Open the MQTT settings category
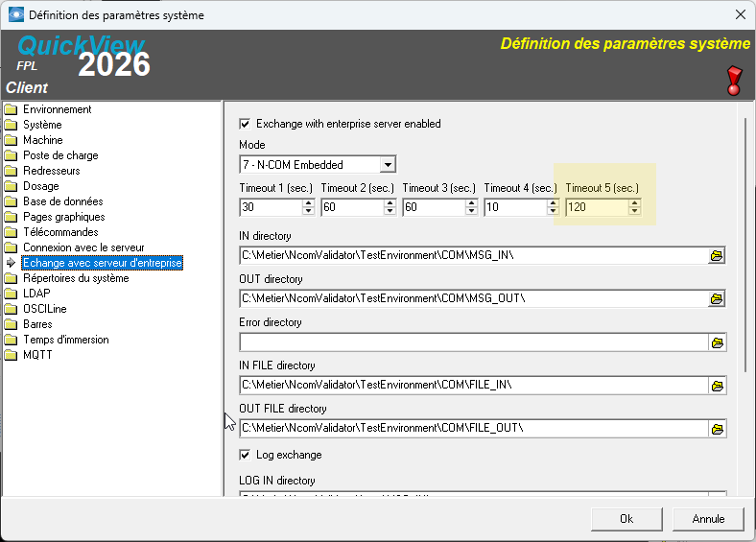This screenshot has height=542, width=756. 37,355
